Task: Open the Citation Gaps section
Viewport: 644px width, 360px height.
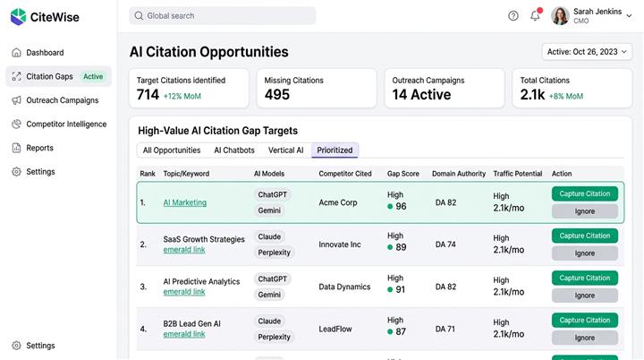Action: pos(58,76)
